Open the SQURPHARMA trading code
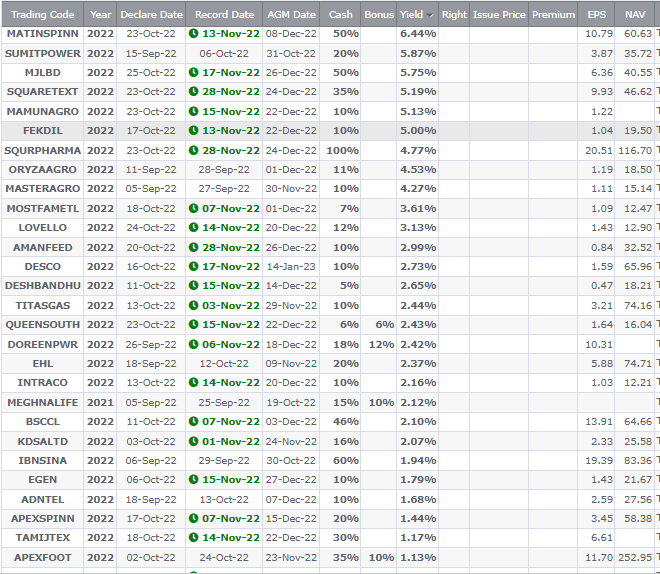This screenshot has width=660, height=574. coord(43,150)
